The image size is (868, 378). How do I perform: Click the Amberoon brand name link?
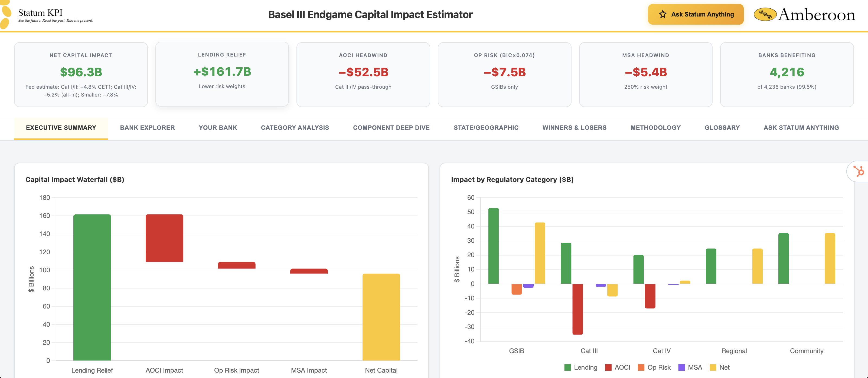click(x=816, y=15)
